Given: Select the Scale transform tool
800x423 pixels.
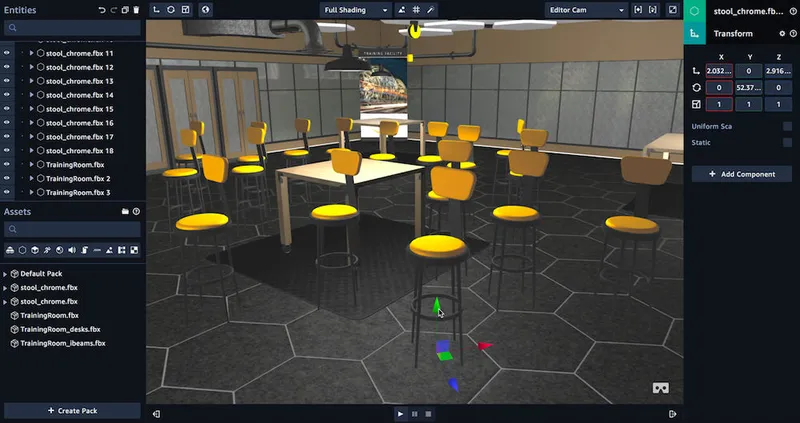Looking at the screenshot, I should point(185,10).
